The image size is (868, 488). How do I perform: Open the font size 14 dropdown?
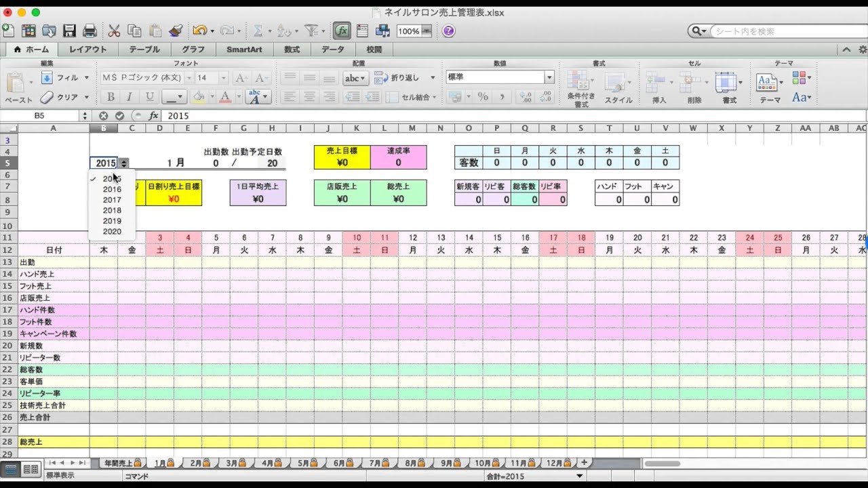tap(223, 78)
